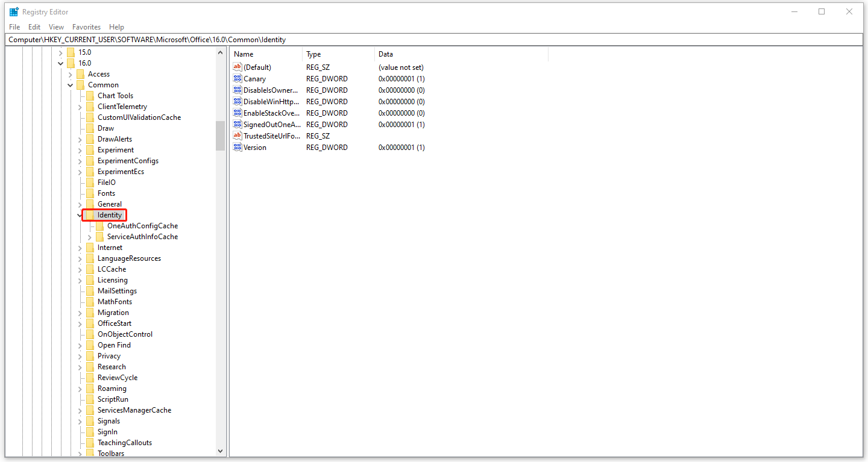
Task: Select the CustomUIValidationCache key
Action: coord(139,117)
